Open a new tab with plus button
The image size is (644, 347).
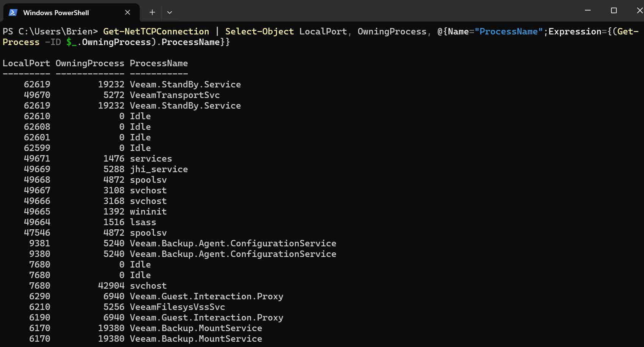tap(152, 12)
